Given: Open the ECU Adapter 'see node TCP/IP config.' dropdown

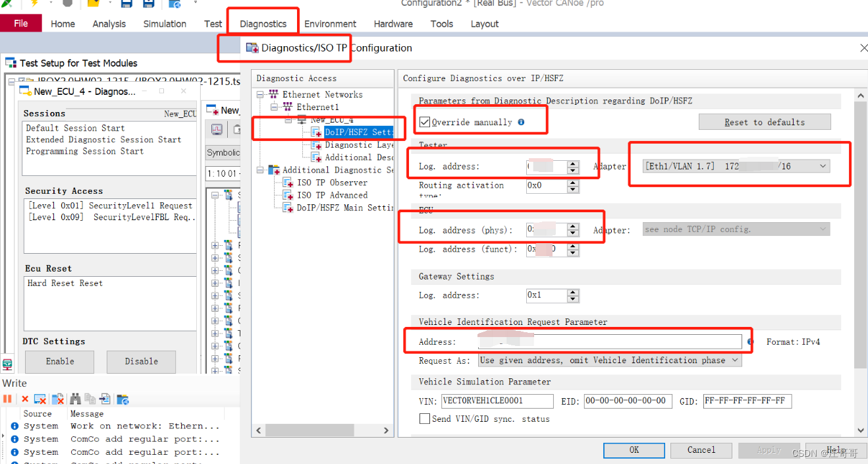Looking at the screenshot, I should [736, 229].
